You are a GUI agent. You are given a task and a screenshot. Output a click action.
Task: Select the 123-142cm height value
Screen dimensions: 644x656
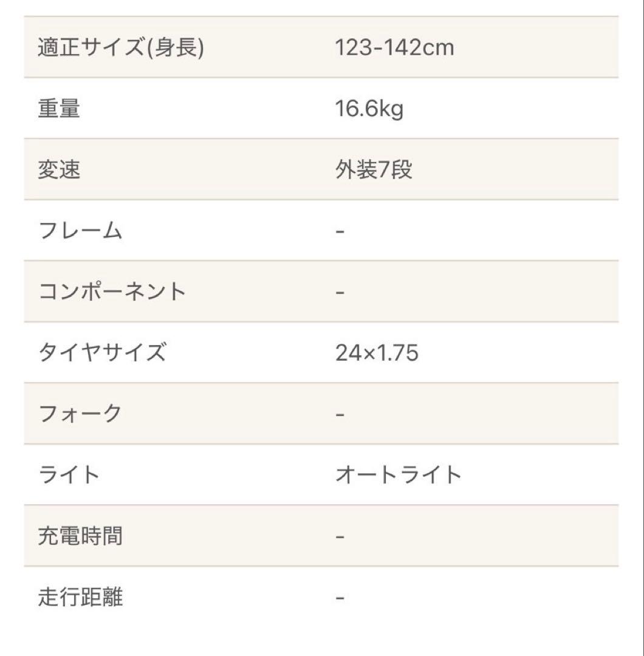[394, 47]
